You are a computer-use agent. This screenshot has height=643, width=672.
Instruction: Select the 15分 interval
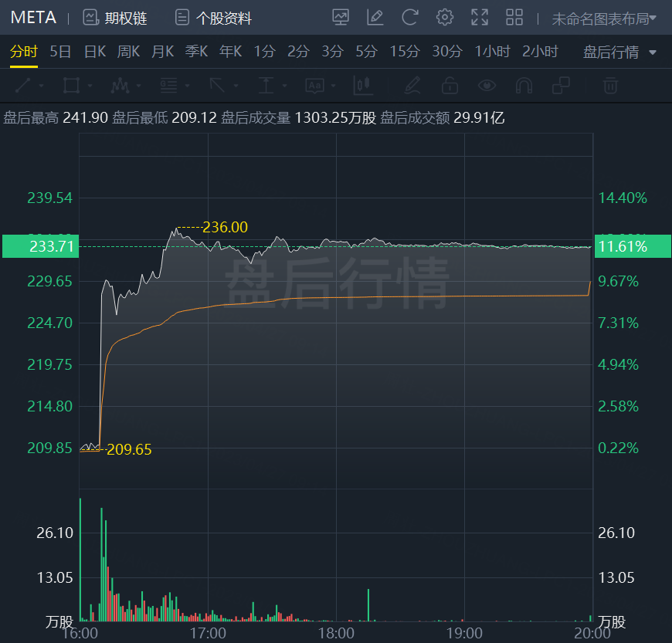[405, 52]
